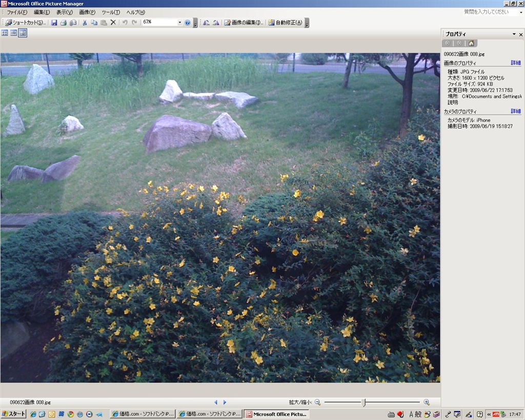Click the Copy icon
The width and height of the screenshot is (525, 420).
(x=94, y=23)
